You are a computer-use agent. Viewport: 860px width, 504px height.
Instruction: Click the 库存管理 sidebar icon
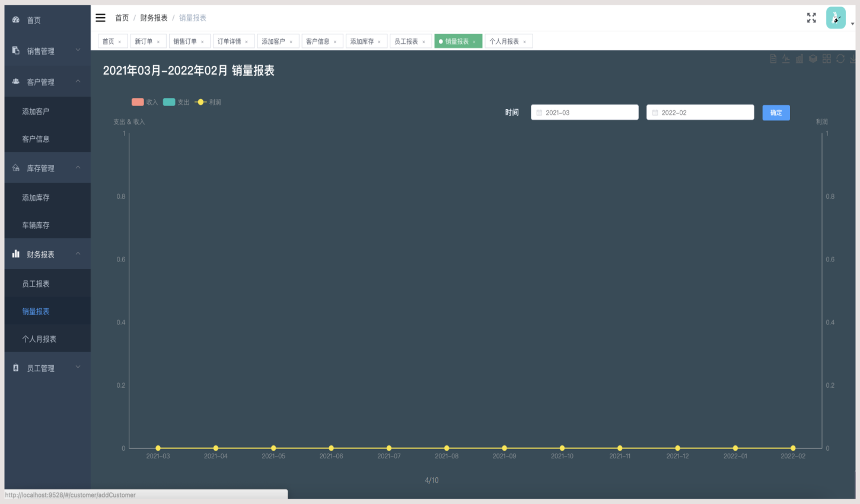(16, 168)
